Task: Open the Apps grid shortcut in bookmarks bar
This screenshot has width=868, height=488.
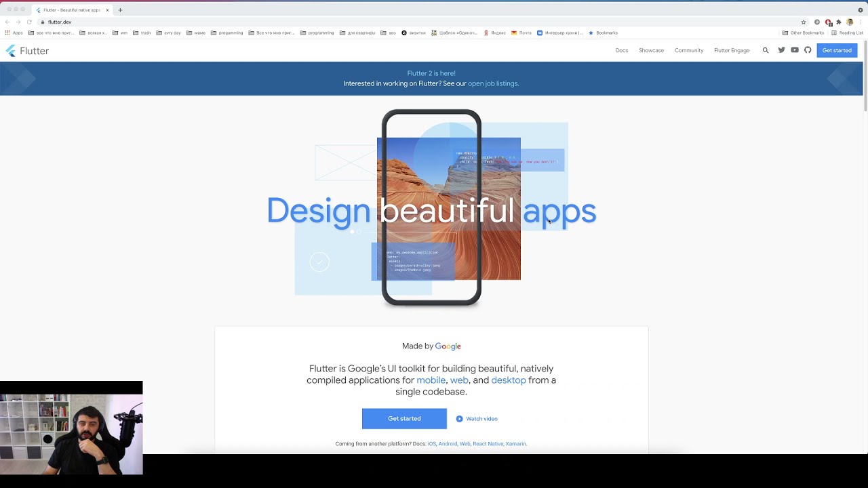Action: [x=14, y=33]
